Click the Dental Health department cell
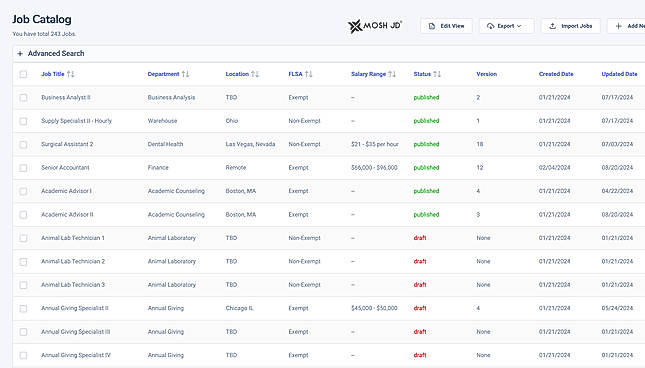This screenshot has width=645, height=368. pyautogui.click(x=165, y=144)
